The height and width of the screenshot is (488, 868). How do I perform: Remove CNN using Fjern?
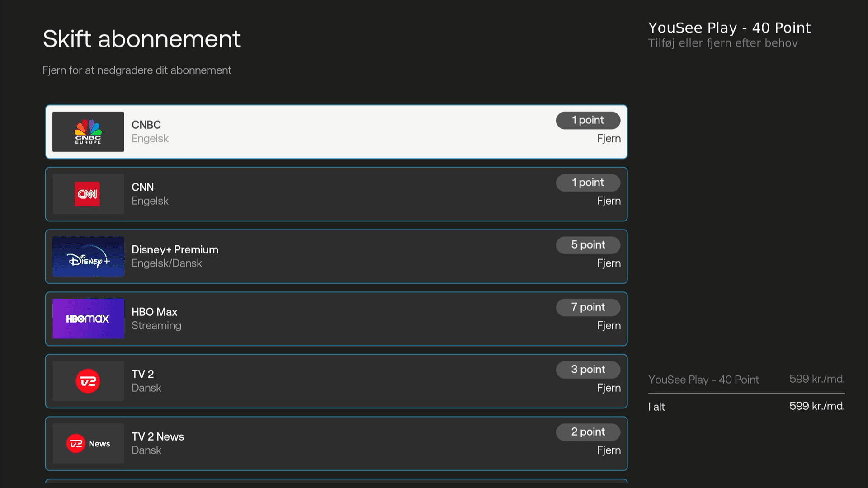pyautogui.click(x=609, y=201)
